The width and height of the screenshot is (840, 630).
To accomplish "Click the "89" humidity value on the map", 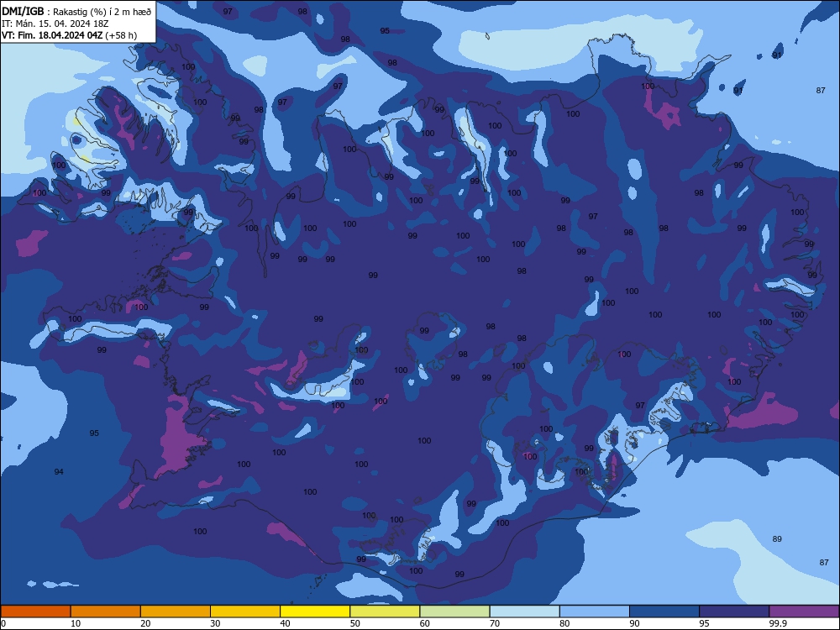I will tap(777, 539).
